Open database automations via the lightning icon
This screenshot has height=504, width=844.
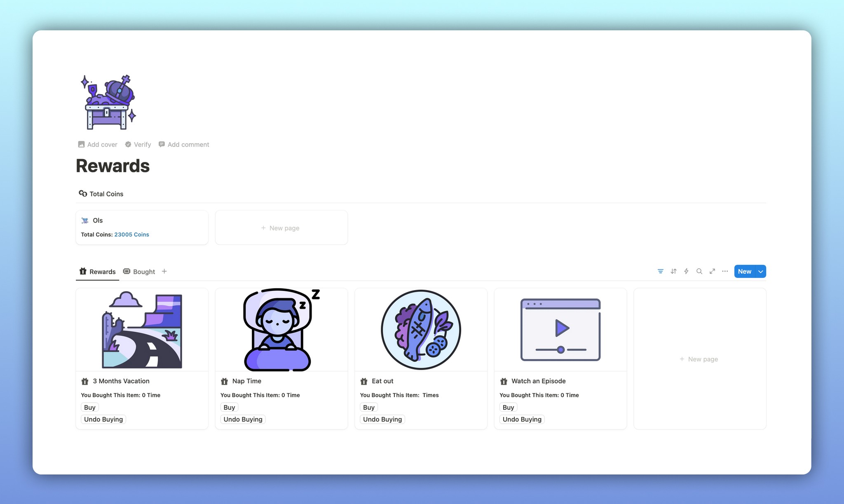point(686,271)
